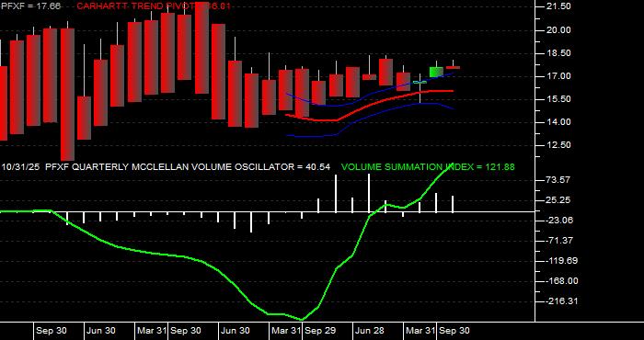
Task: Click the 20.00 price axis label
Action: [558, 30]
